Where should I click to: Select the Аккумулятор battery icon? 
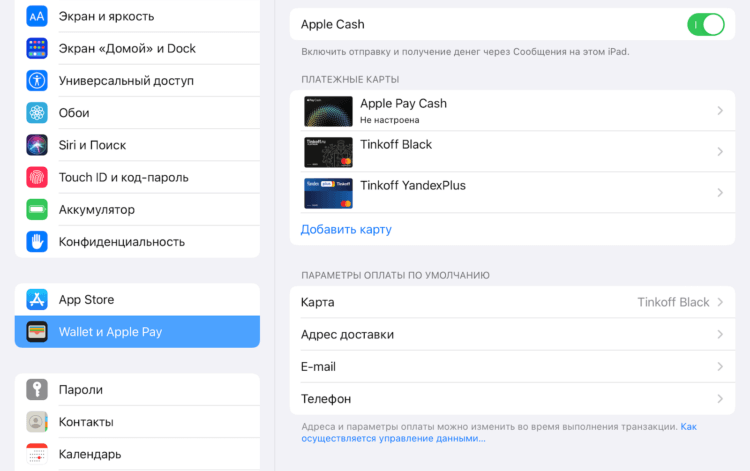[x=37, y=210]
